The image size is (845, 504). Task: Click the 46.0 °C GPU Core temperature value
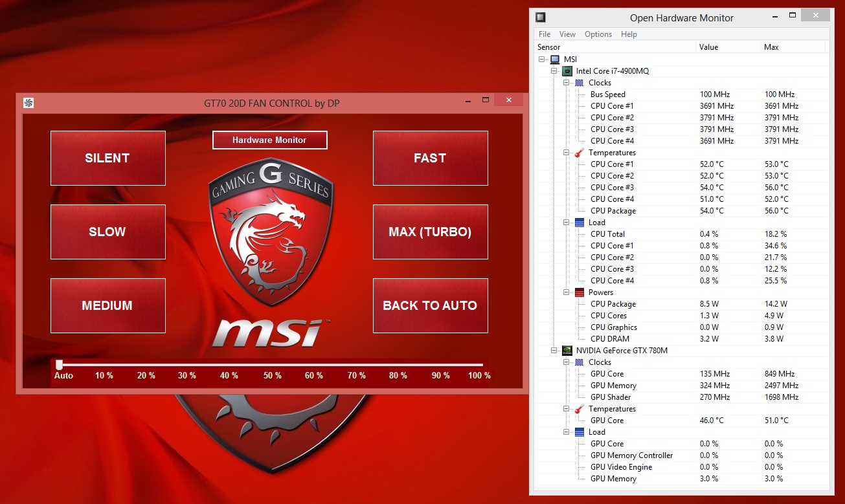[712, 421]
